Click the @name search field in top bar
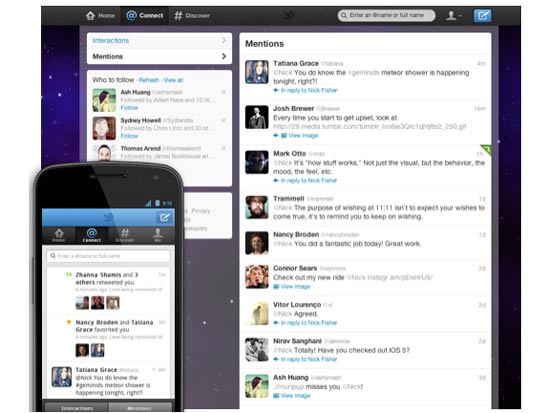550x413 pixels. coord(387,15)
